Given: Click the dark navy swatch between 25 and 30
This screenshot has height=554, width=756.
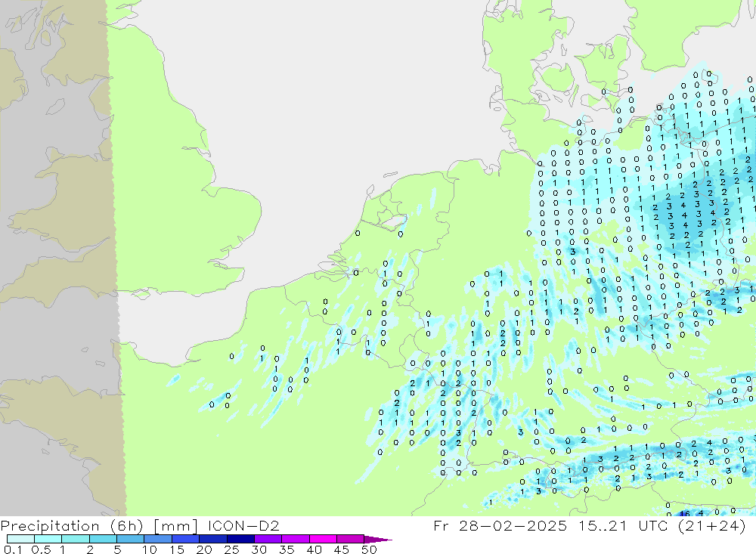Looking at the screenshot, I should 240,539.
